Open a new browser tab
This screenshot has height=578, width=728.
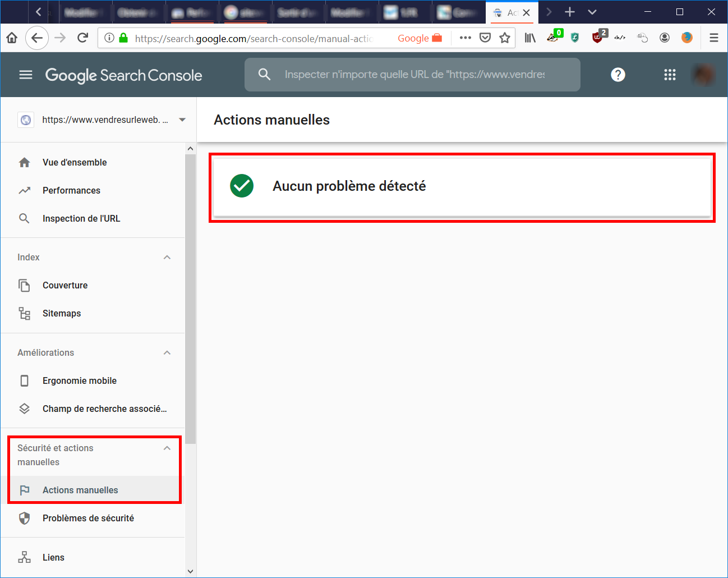coord(570,12)
